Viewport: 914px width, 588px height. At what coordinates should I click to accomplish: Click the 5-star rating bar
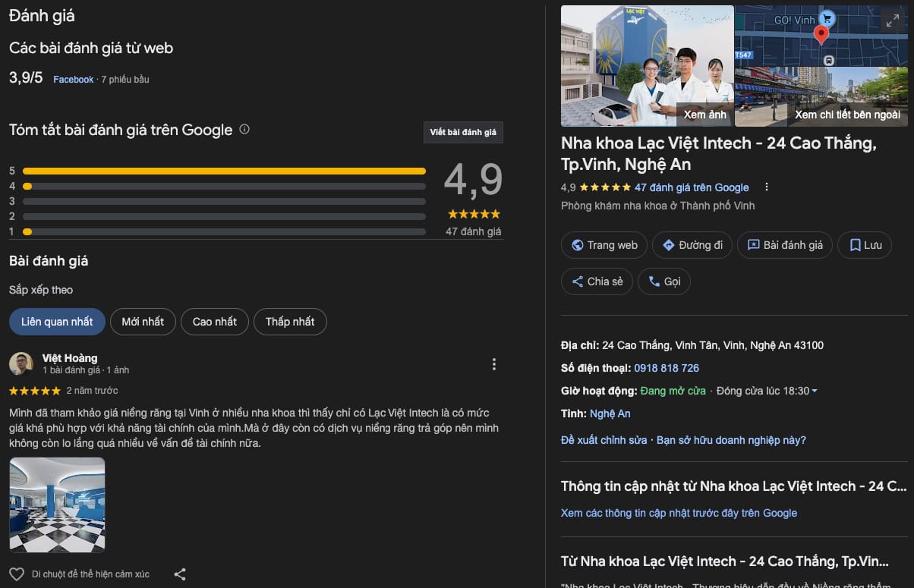[x=224, y=171]
